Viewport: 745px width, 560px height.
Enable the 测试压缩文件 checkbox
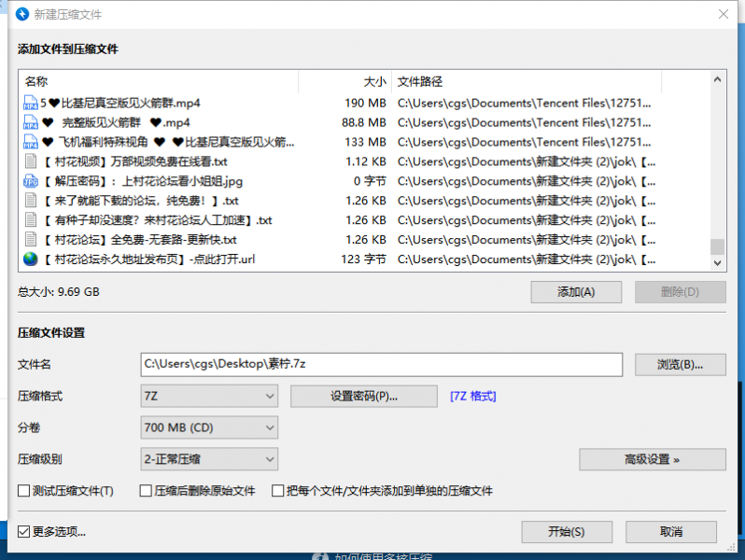point(24,491)
